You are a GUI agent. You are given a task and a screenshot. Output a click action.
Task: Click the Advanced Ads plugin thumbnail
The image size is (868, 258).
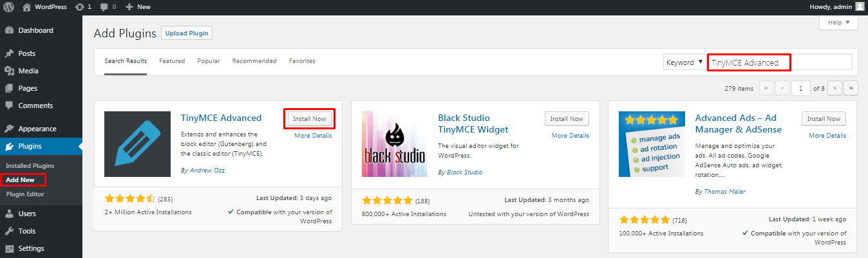coord(652,144)
